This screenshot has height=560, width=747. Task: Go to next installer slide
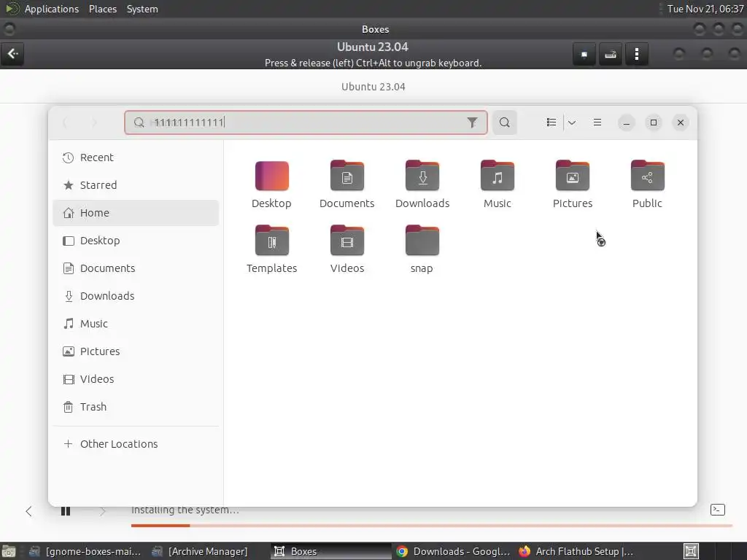click(102, 511)
